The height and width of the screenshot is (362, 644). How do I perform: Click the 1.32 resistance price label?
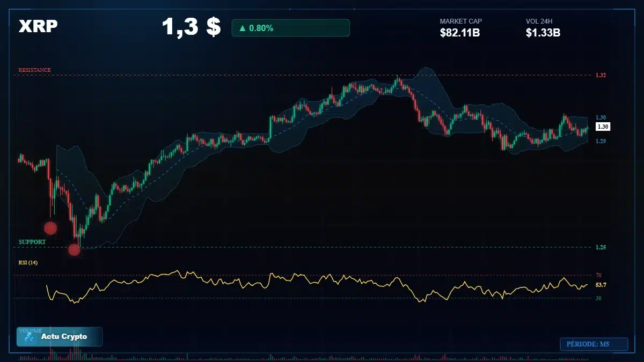[601, 76]
